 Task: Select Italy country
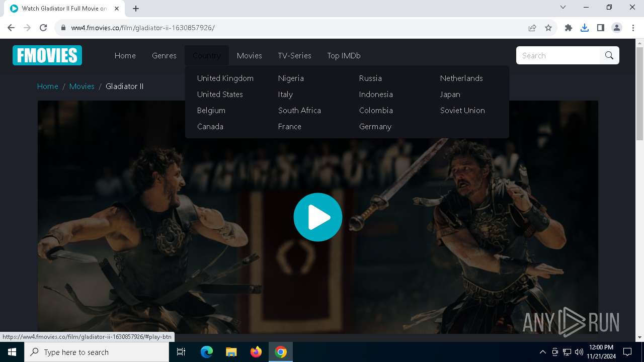(285, 94)
